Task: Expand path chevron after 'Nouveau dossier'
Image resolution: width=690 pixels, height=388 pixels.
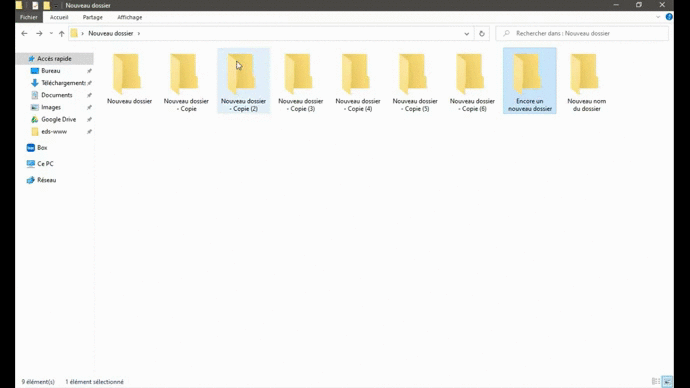Action: click(x=139, y=33)
